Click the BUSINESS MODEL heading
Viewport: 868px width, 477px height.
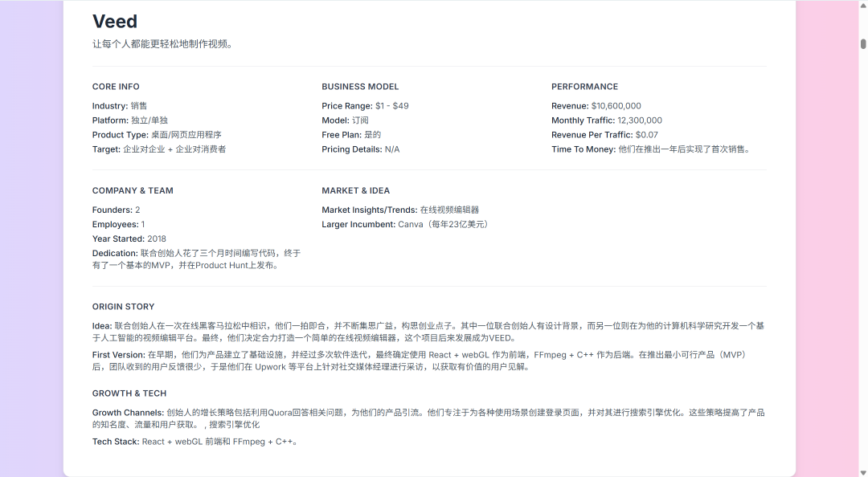click(360, 87)
